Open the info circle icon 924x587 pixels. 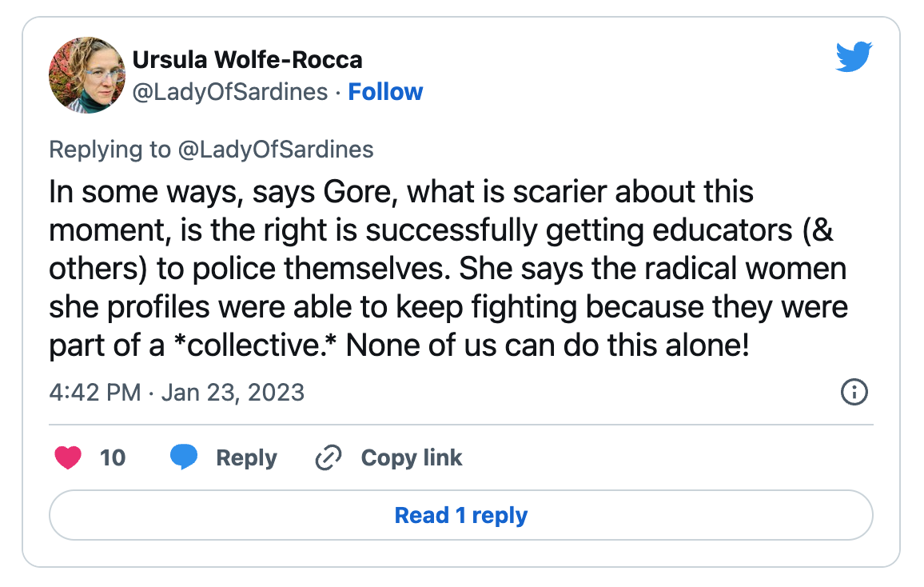tap(854, 392)
